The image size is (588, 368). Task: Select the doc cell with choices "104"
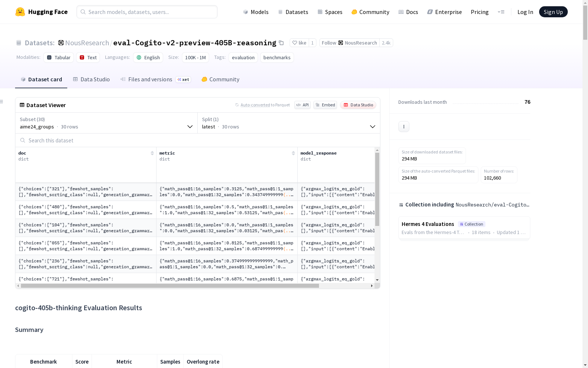click(86, 228)
